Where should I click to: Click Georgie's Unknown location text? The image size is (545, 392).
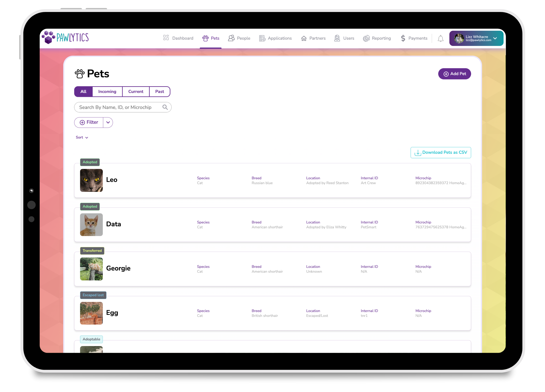click(314, 272)
